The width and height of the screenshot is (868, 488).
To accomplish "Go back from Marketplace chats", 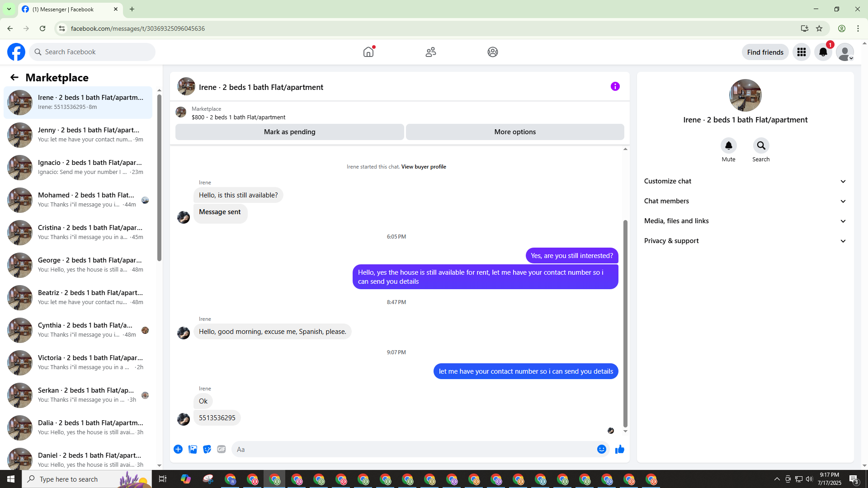I will (x=14, y=78).
